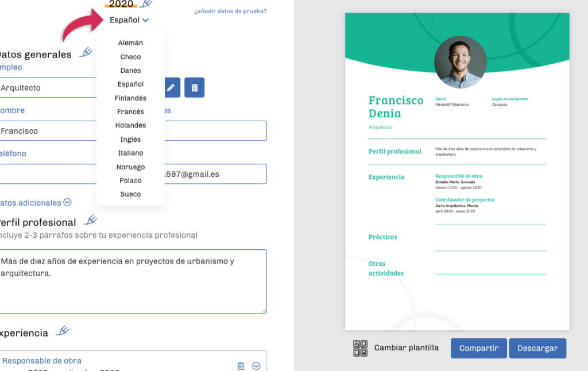Select Alemán from language list
The image size is (588, 371).
pos(130,42)
